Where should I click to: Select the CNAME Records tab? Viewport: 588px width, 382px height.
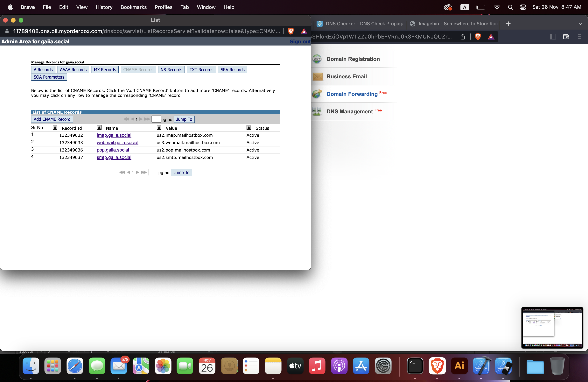(138, 70)
